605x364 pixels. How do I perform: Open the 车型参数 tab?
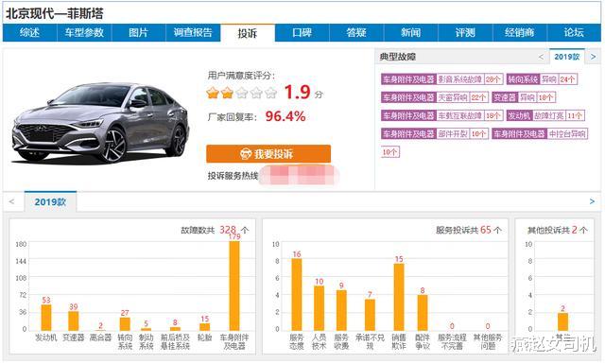[x=84, y=33]
